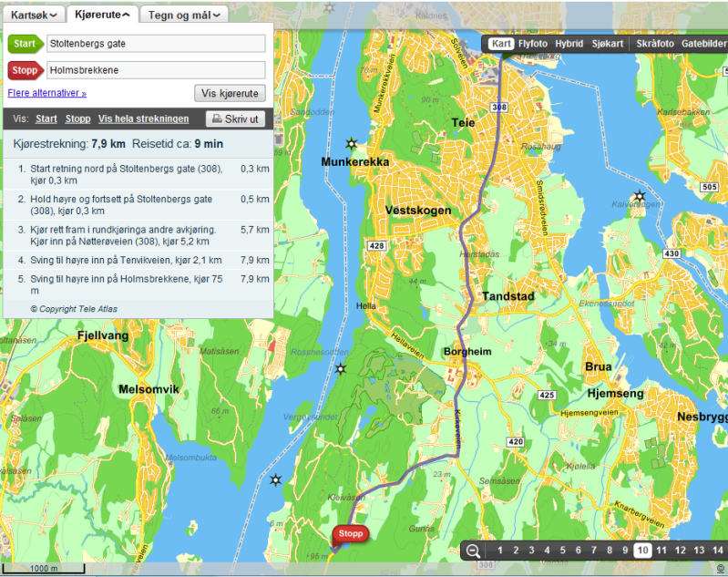Image resolution: width=728 pixels, height=577 pixels.
Task: Select the Kart map view
Action: point(501,44)
